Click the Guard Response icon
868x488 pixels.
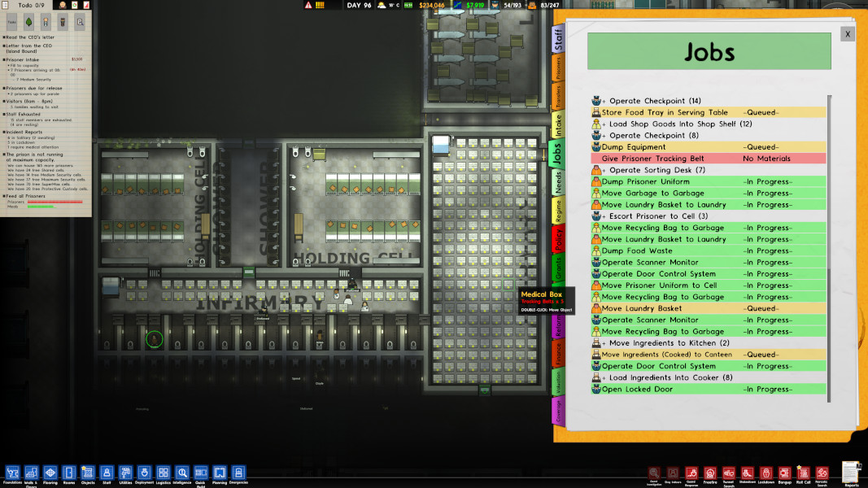pos(691,473)
